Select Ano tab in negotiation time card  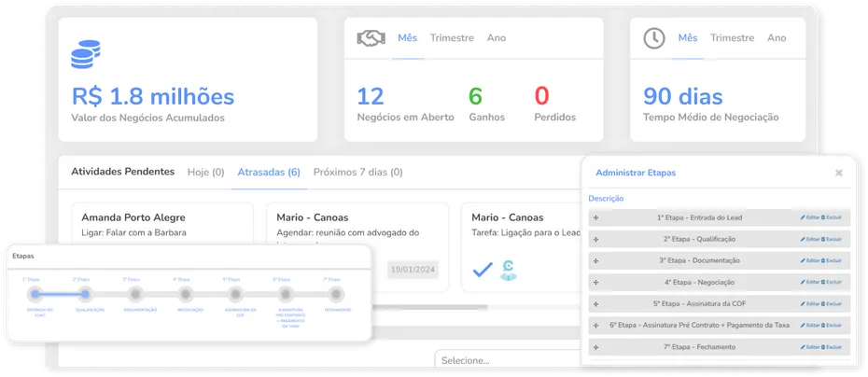point(777,38)
